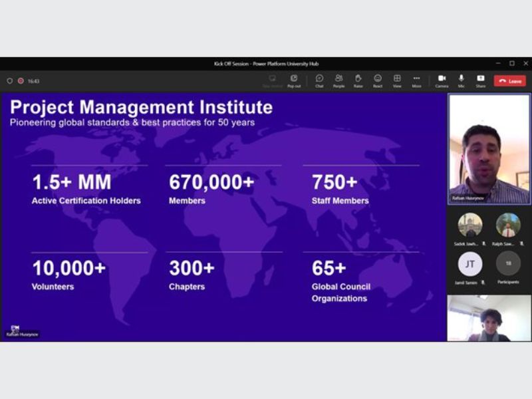Screen dimensions: 532x399
Task: Toggle the Mic mute state
Action: click(461, 81)
